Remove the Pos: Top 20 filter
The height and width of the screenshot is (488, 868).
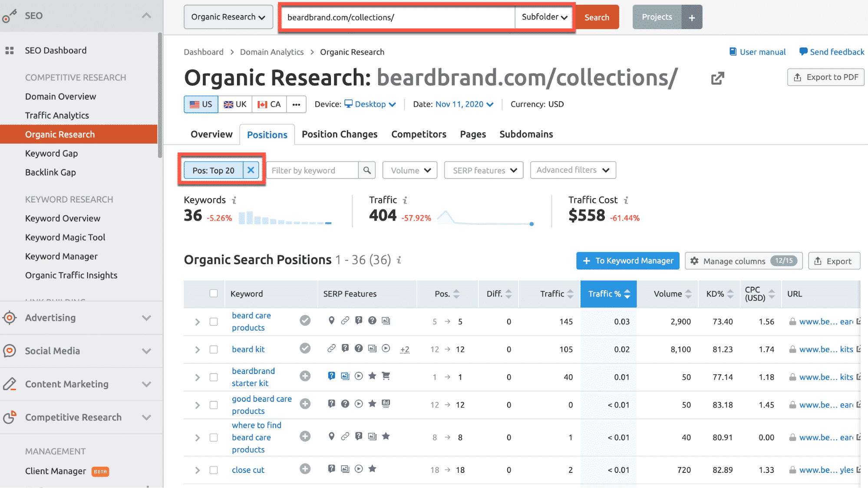[x=251, y=170]
